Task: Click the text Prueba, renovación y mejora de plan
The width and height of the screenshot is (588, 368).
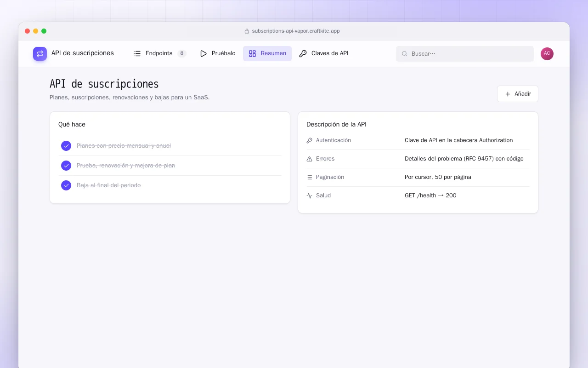Action: tap(126, 166)
